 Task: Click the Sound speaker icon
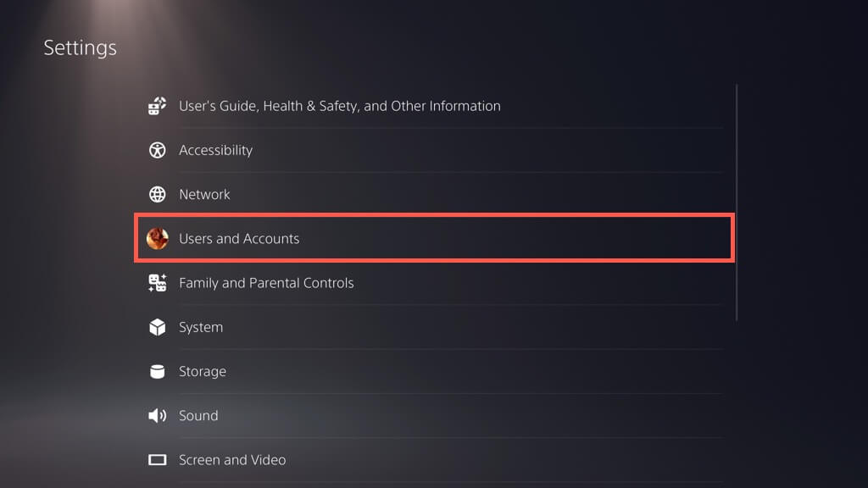pyautogui.click(x=158, y=415)
